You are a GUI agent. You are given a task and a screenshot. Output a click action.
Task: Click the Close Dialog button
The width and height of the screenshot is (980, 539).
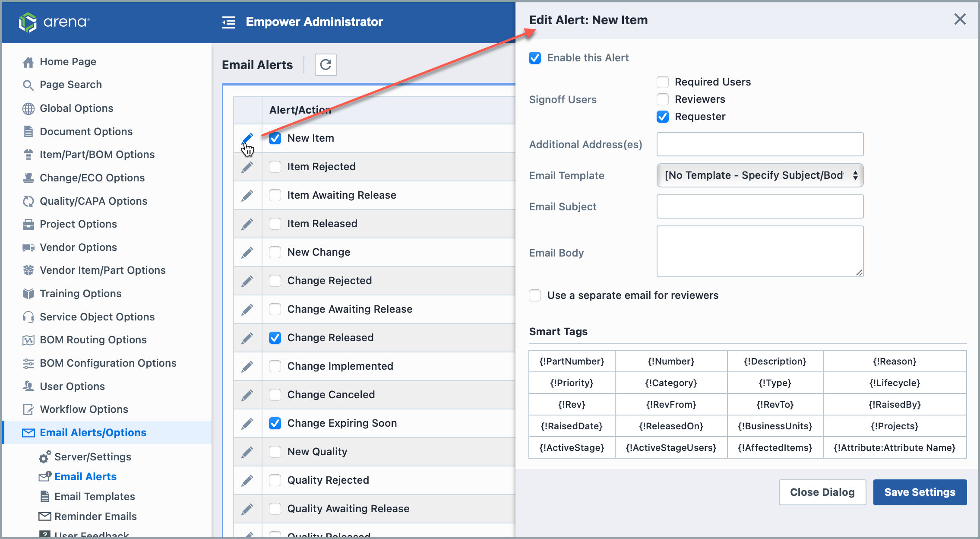[822, 492]
